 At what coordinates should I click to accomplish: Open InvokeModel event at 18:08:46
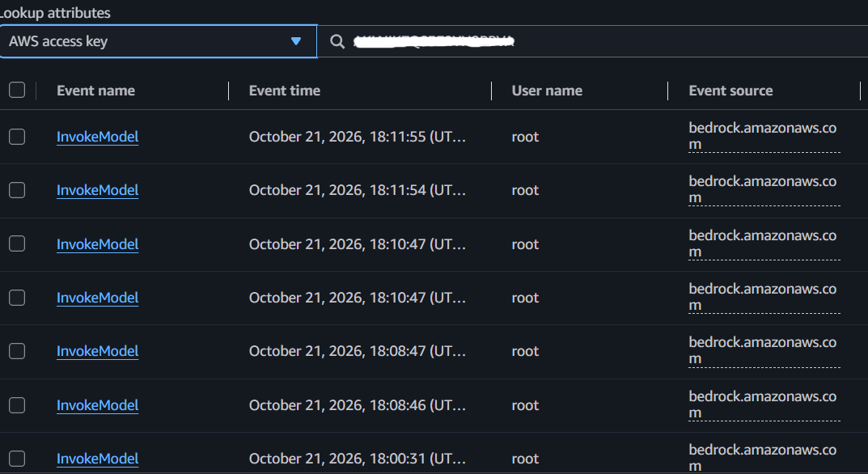[x=97, y=405]
